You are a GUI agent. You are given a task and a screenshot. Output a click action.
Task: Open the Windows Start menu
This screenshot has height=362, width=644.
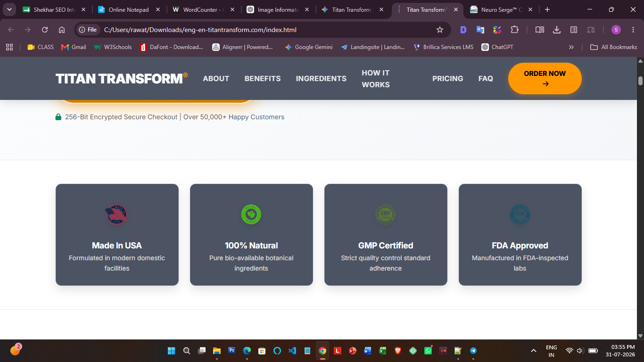point(172,351)
